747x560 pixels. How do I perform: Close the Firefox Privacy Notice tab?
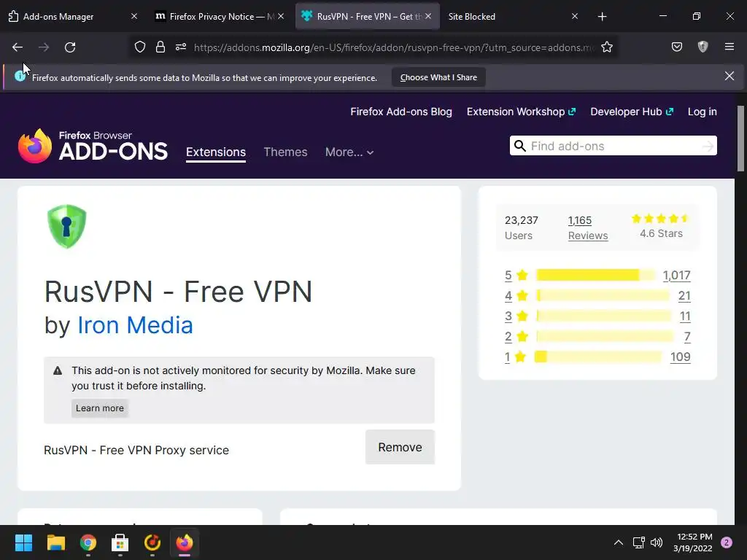coord(281,16)
